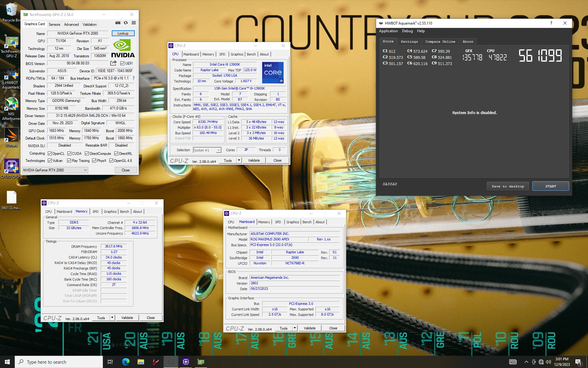Click START button in HWBOT Aquamark
Image resolution: width=588 pixels, height=368 pixels.
[551, 186]
